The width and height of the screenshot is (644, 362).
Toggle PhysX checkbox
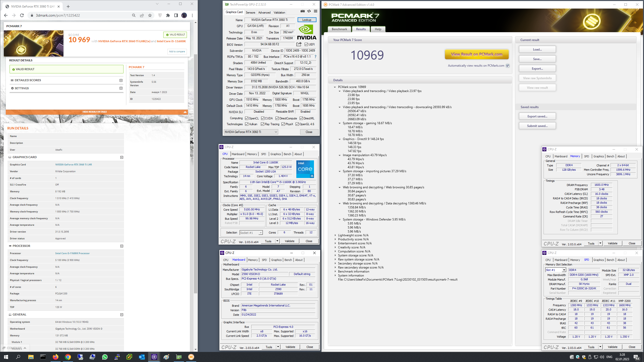point(283,124)
